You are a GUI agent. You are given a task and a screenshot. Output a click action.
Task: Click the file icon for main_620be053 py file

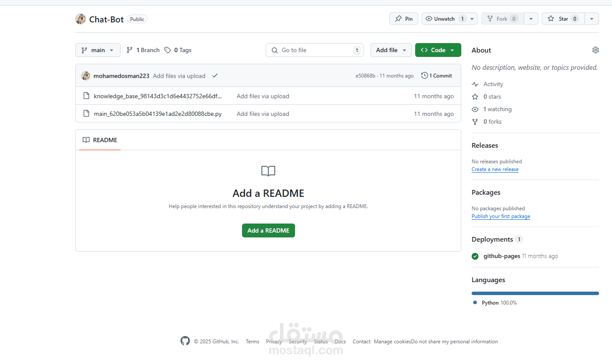(86, 113)
